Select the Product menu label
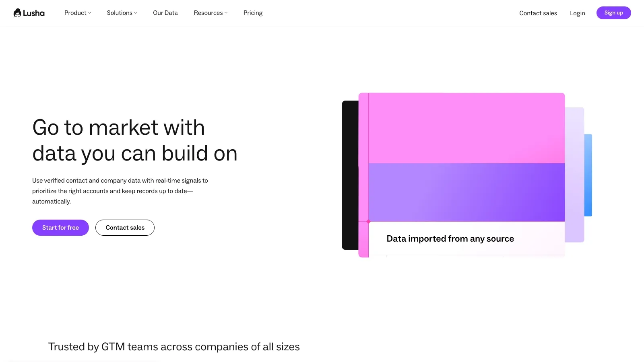The image size is (644, 362). pyautogui.click(x=75, y=13)
